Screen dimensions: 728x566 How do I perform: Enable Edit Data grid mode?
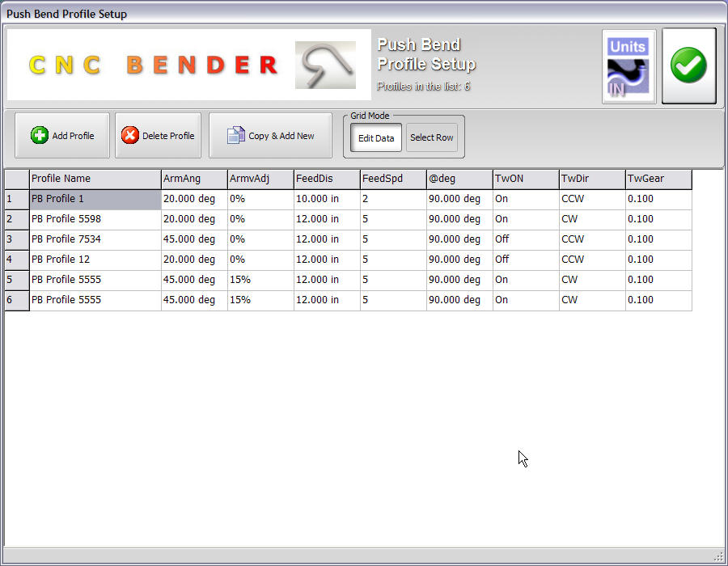[376, 137]
